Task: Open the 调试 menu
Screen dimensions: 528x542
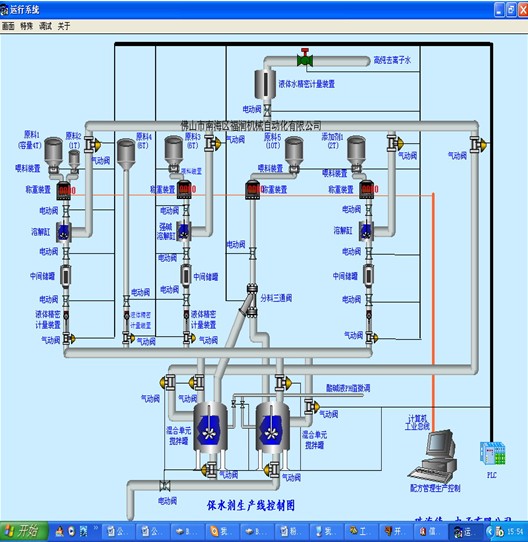Action: (x=45, y=26)
